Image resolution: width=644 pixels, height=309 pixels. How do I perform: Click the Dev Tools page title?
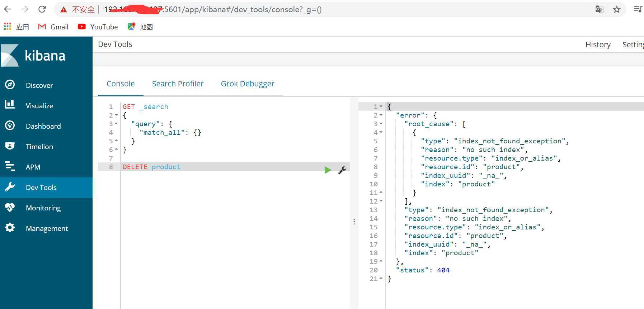pyautogui.click(x=115, y=44)
